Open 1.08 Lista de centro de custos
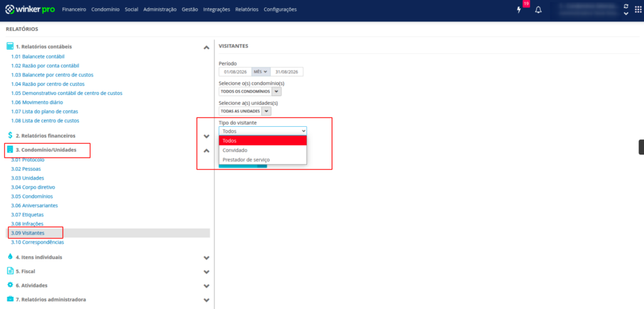 [45, 121]
